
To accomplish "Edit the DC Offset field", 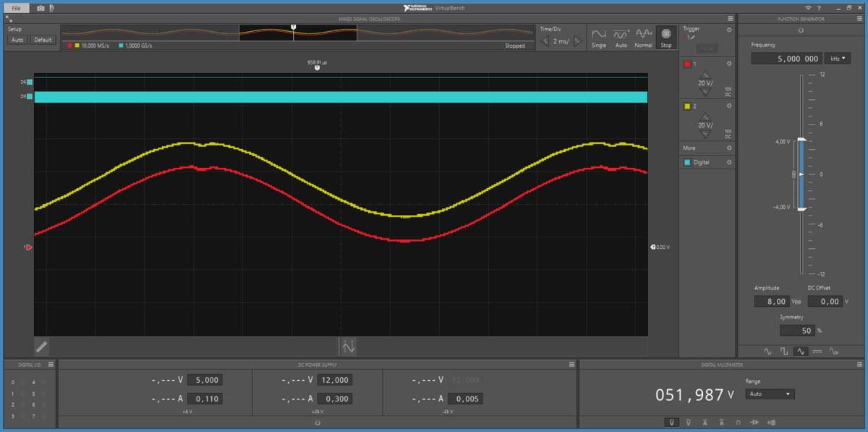I will coord(825,301).
